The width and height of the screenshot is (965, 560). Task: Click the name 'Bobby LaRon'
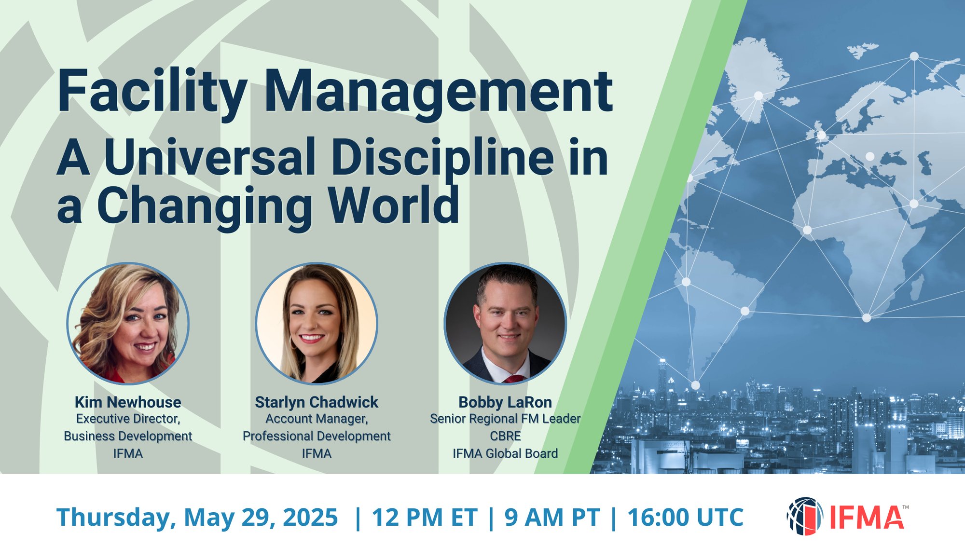point(505,402)
